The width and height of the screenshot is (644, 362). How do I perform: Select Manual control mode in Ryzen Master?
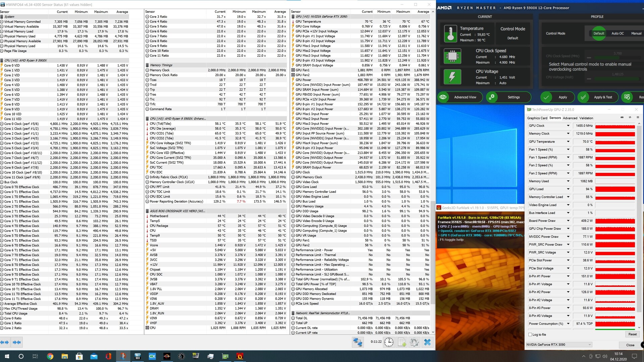tap(636, 34)
